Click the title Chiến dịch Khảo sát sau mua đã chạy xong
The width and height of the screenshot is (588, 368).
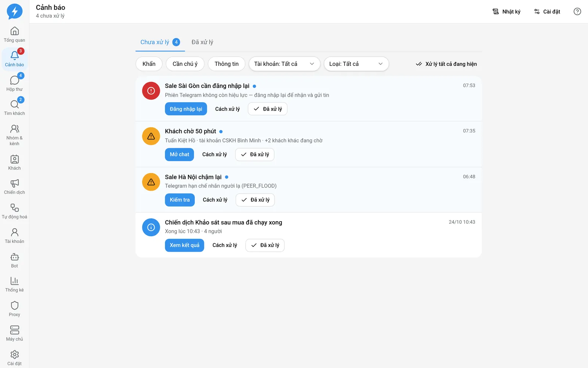pyautogui.click(x=223, y=222)
